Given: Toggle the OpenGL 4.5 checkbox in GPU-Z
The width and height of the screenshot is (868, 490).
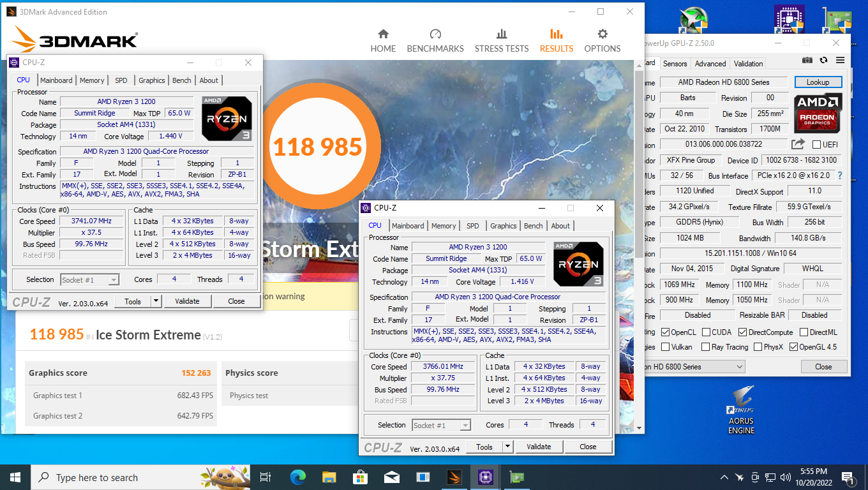Looking at the screenshot, I should [x=793, y=347].
